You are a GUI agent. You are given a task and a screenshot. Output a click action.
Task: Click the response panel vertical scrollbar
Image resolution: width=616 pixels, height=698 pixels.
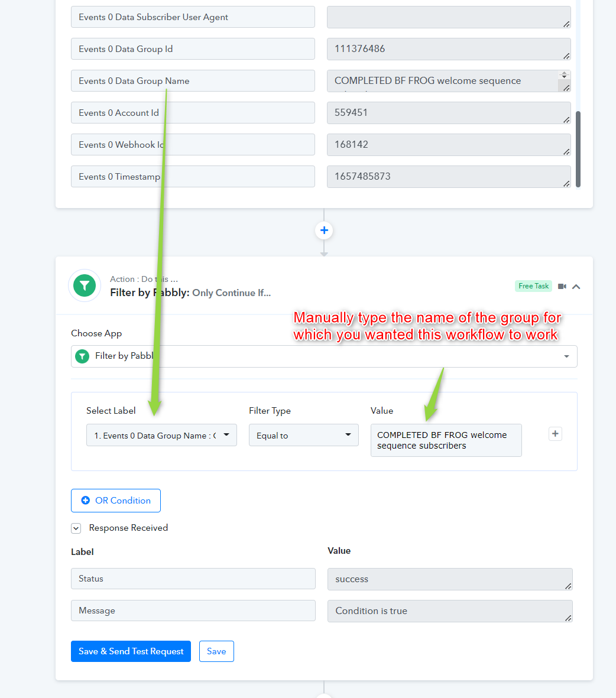(578, 149)
